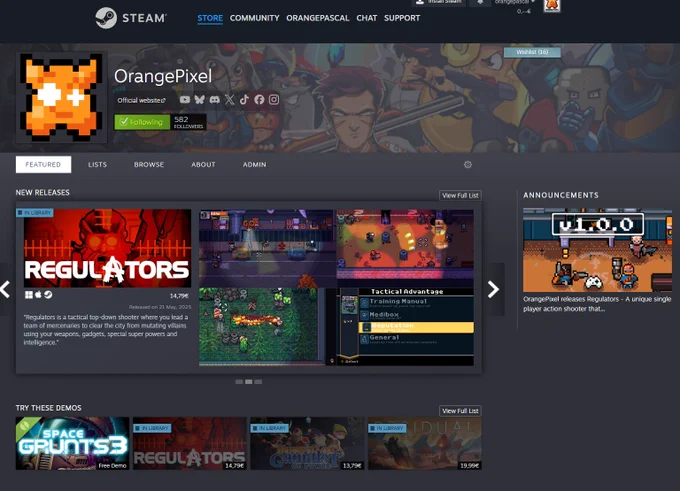Open the Tactical Advantage menu screenshot
This screenshot has height=491, width=680.
point(405,327)
